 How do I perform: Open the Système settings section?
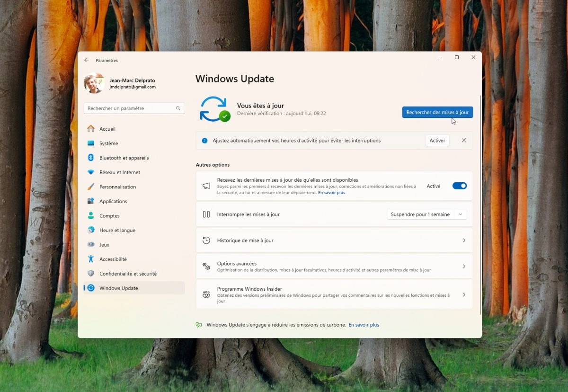[x=134, y=143]
